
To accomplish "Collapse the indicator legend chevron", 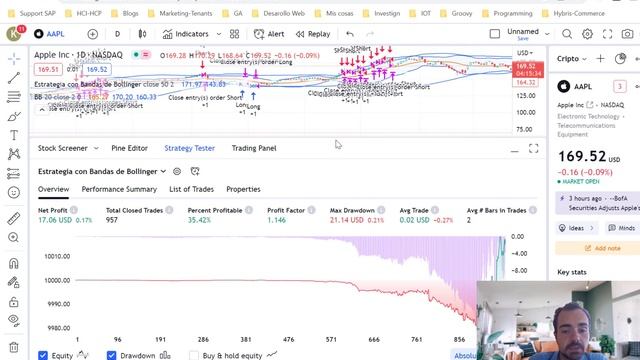I will tap(42, 110).
